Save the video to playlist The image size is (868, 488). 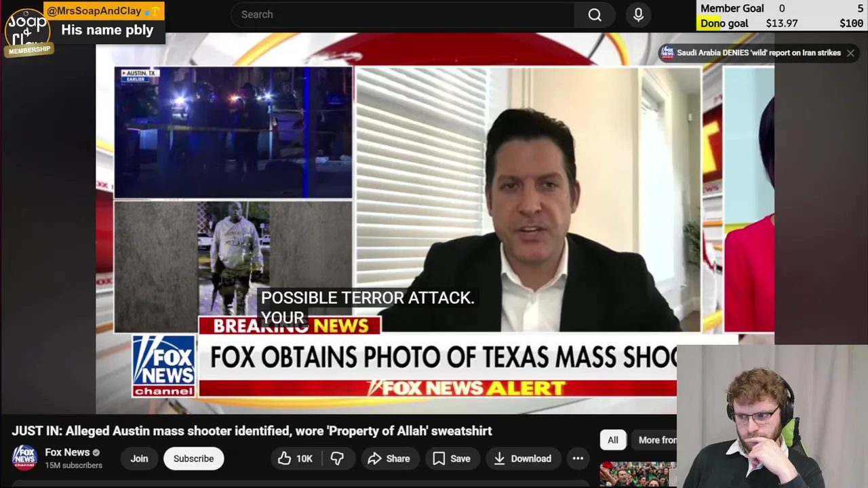point(452,459)
